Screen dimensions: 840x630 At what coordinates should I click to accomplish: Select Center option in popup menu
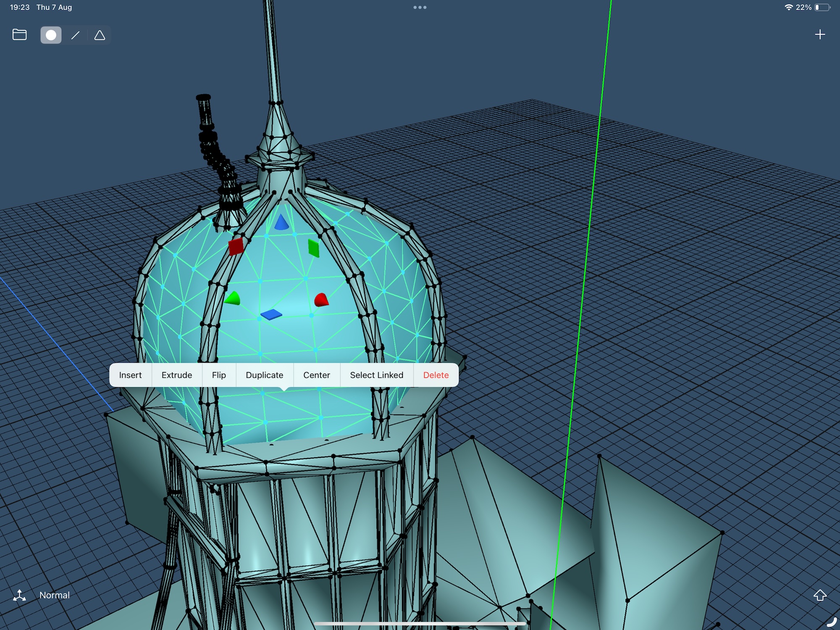317,375
